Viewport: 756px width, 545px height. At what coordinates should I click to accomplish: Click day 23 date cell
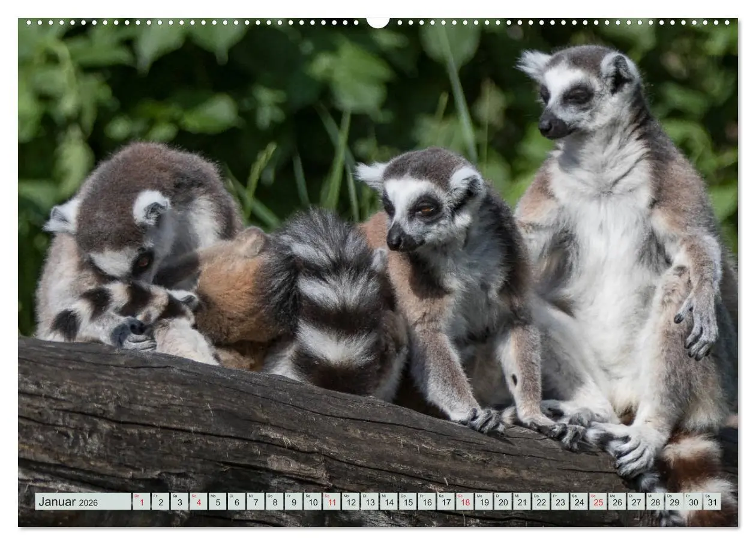[560, 502]
